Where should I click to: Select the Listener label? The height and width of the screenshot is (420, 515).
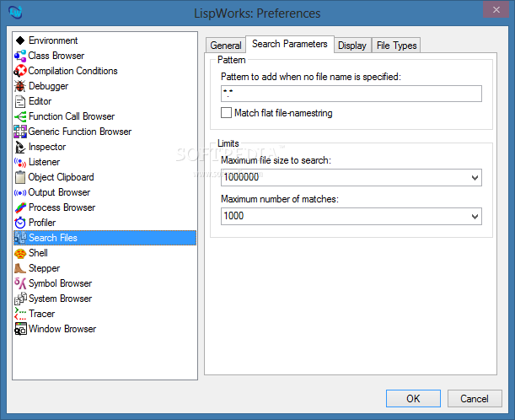(x=45, y=162)
